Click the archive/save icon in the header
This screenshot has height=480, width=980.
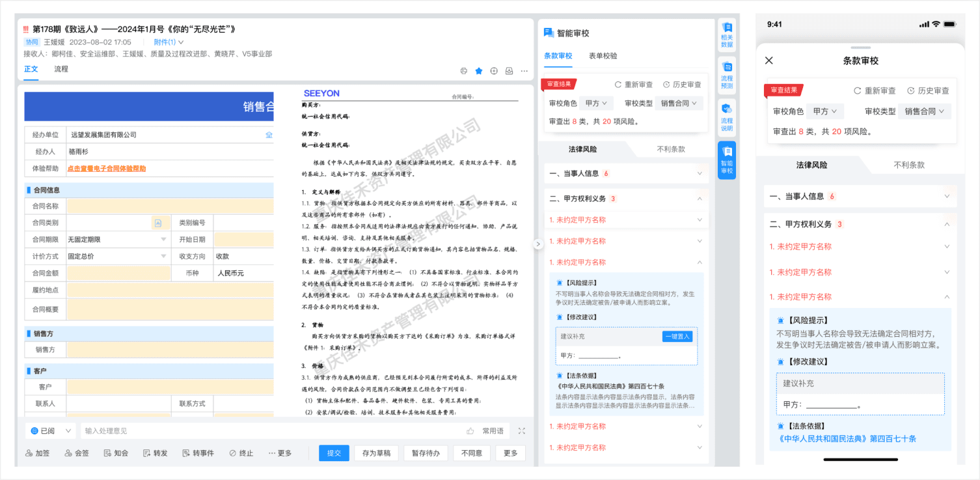[x=509, y=71]
